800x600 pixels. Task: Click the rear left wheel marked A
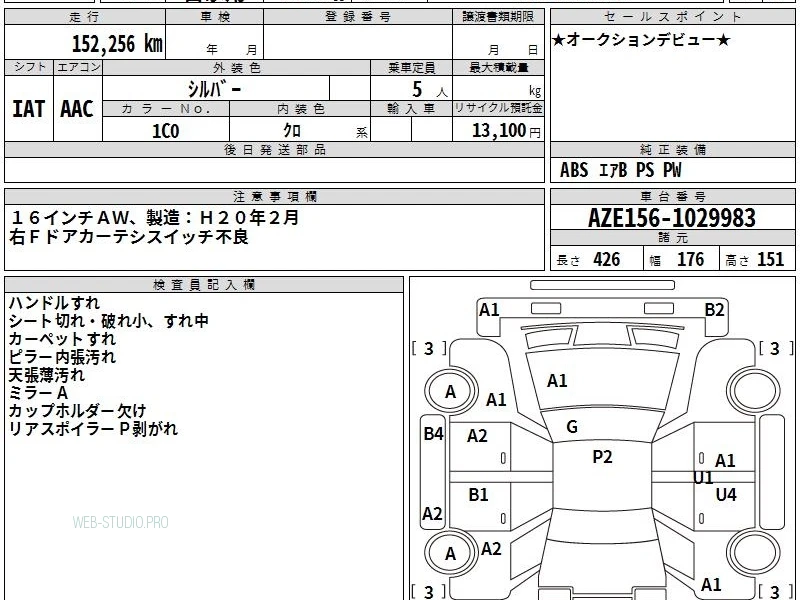[x=450, y=554]
